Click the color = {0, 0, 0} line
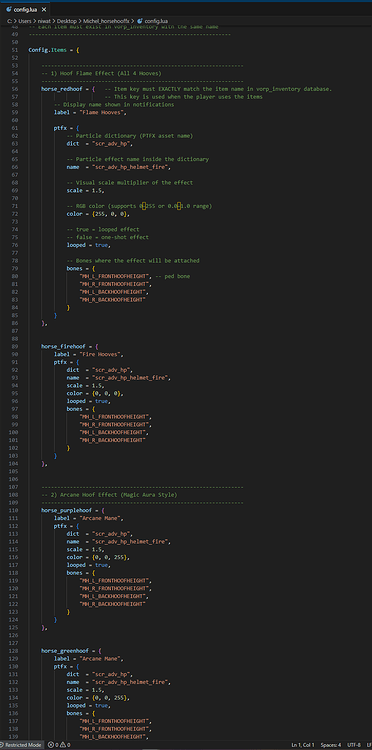 [x=95, y=393]
